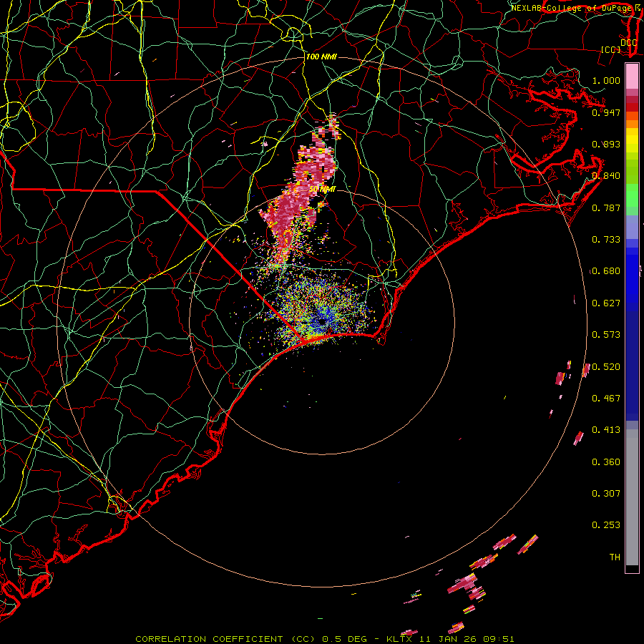This screenshot has height=644, width=644.
Task: Click the 1.000 color scale label
Action: coord(606,80)
